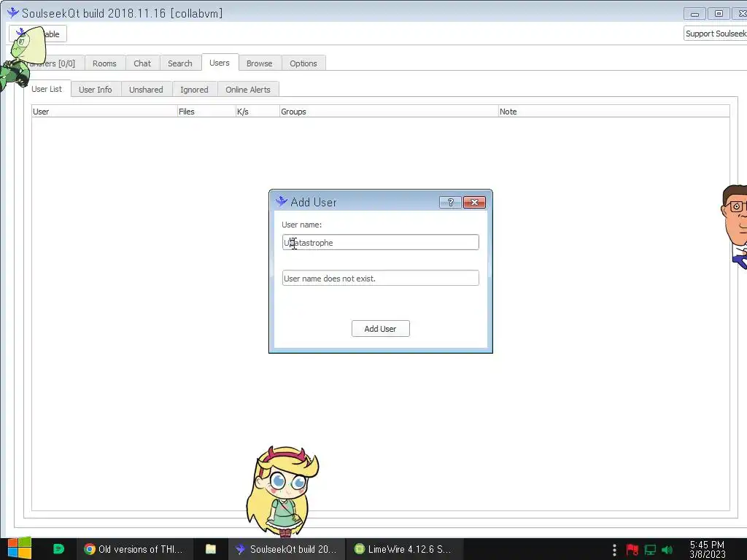This screenshot has width=747, height=560.
Task: Open the Ignored sub-tab
Action: [194, 90]
